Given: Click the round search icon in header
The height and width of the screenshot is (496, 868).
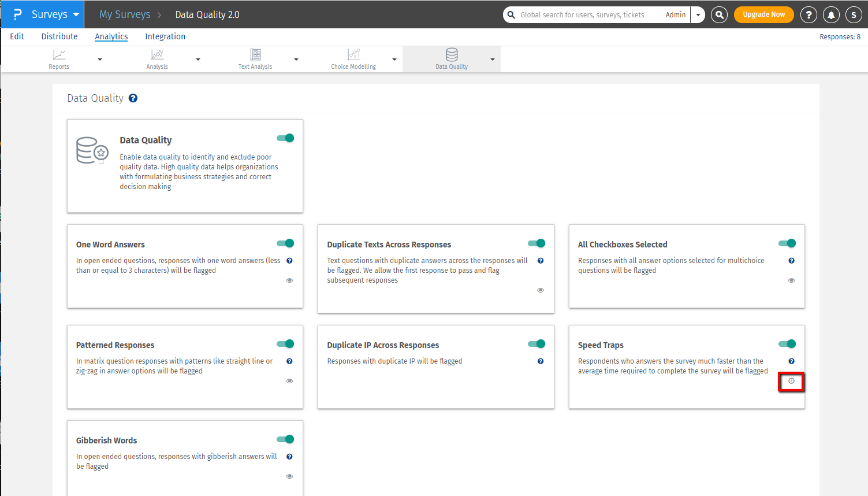Looking at the screenshot, I should point(719,15).
